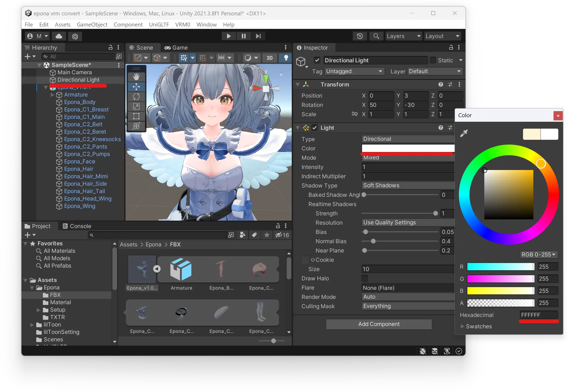Click the Play button
This screenshot has width=588, height=392.
tap(229, 36)
